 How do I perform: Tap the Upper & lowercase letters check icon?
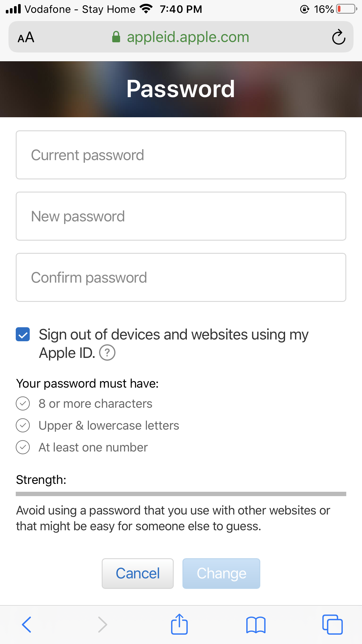pos(23,426)
